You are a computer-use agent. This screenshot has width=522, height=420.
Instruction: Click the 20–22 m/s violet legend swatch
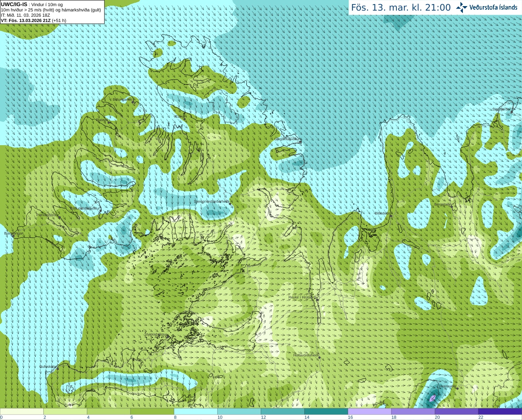[457, 411]
